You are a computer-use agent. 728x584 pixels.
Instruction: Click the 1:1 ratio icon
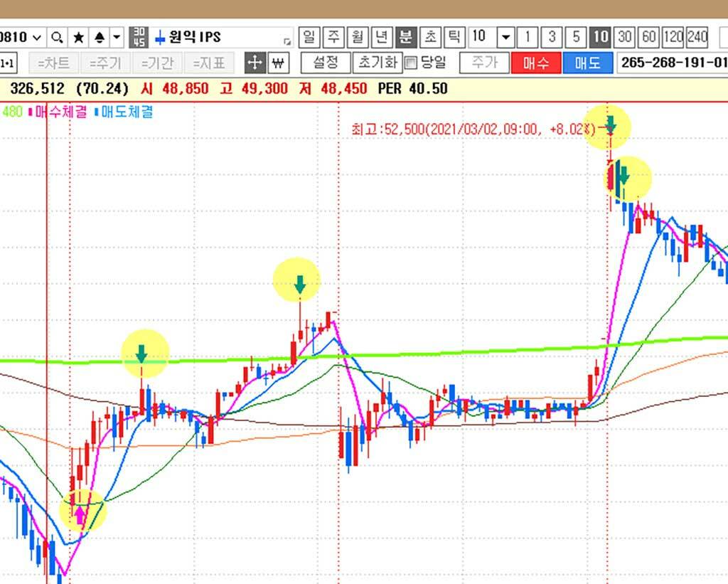click(x=9, y=63)
